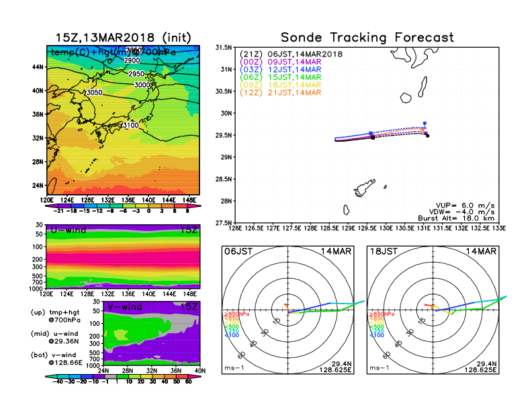Click the '(bot) v-wind @128.66E' description
This screenshot has height=411, width=532.
(x=56, y=359)
